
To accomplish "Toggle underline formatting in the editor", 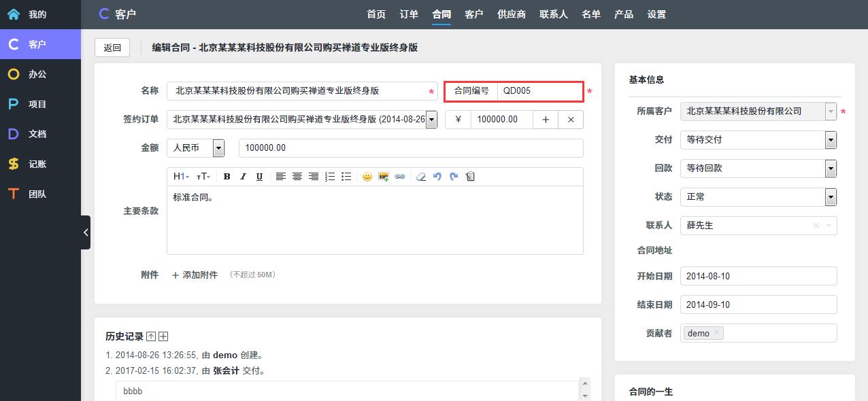I will (x=259, y=177).
